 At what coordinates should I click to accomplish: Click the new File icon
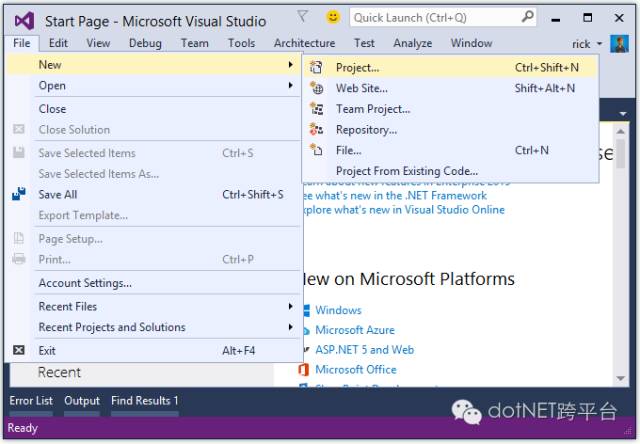(316, 150)
